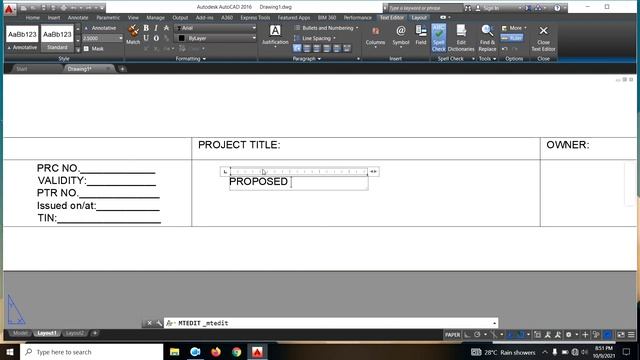This screenshot has height=360, width=640.
Task: Open File Explorer from taskbar
Action: pos(175,352)
